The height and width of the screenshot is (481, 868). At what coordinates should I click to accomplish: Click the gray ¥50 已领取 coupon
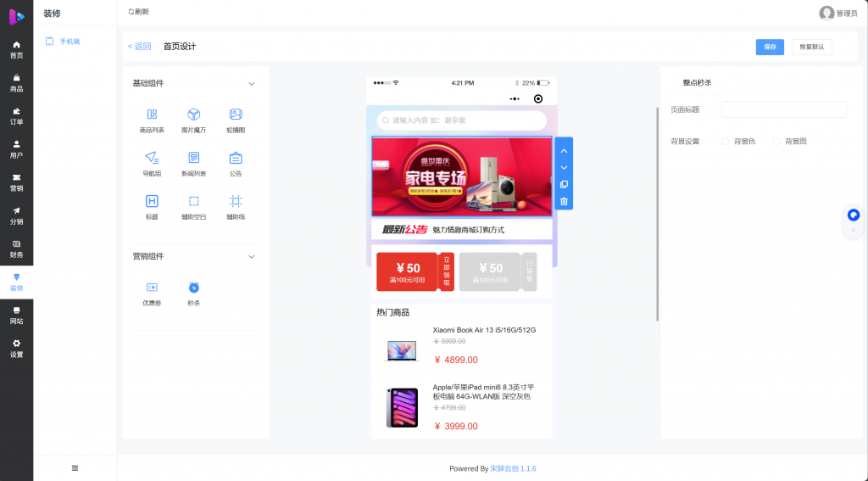(x=498, y=271)
